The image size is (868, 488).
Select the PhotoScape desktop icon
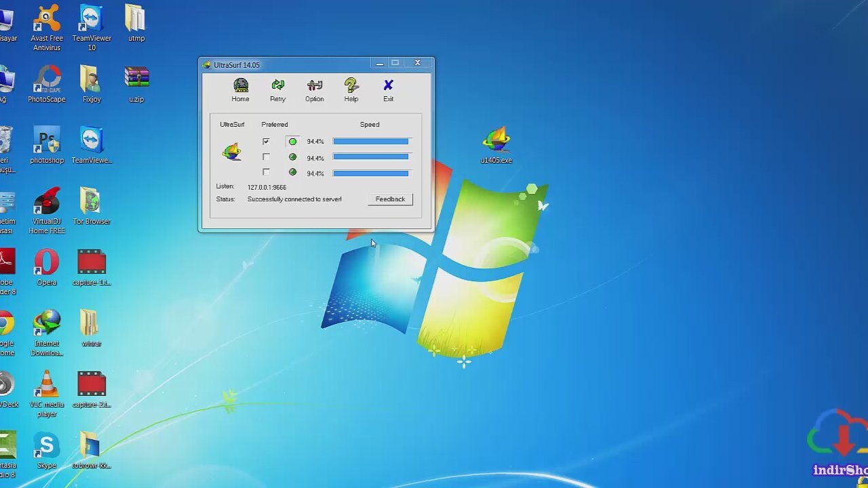pyautogui.click(x=47, y=84)
